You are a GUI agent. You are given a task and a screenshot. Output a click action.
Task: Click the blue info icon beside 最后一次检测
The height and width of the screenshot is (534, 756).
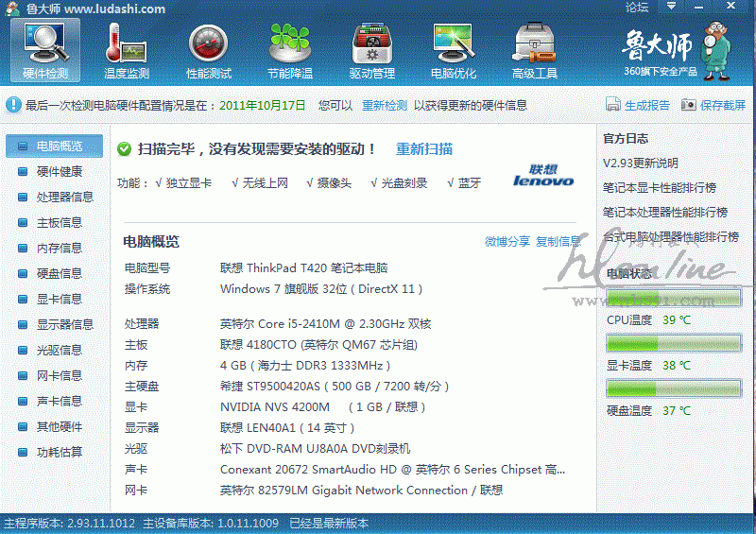[x=13, y=105]
